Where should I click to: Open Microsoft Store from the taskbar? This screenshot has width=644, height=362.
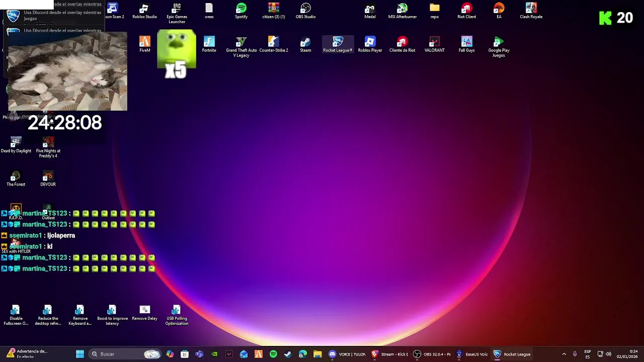click(x=185, y=354)
